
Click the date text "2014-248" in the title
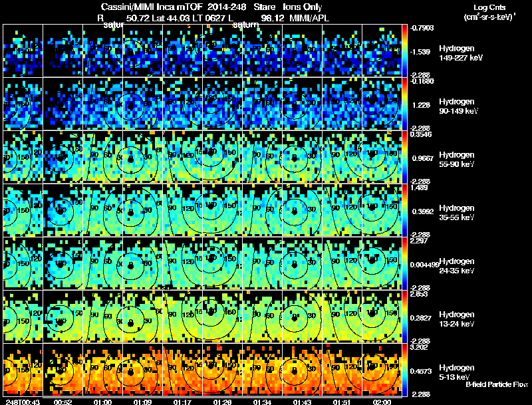227,7
